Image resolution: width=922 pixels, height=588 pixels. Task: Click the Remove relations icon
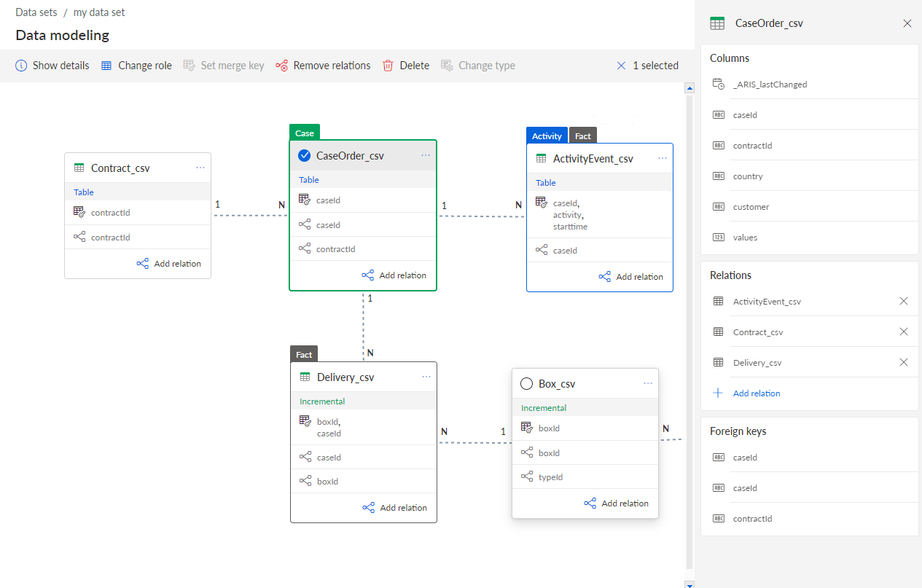(281, 66)
